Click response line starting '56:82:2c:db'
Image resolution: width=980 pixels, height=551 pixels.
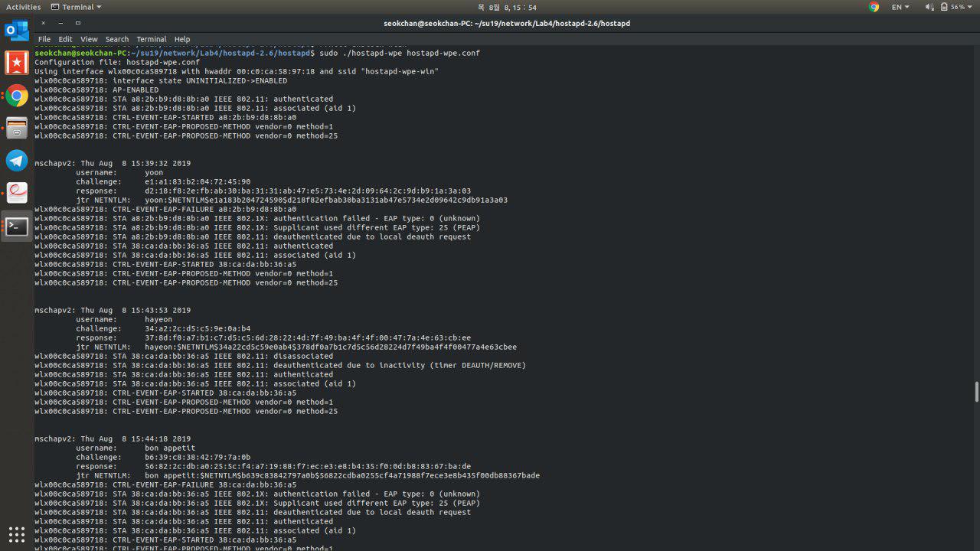point(273,466)
